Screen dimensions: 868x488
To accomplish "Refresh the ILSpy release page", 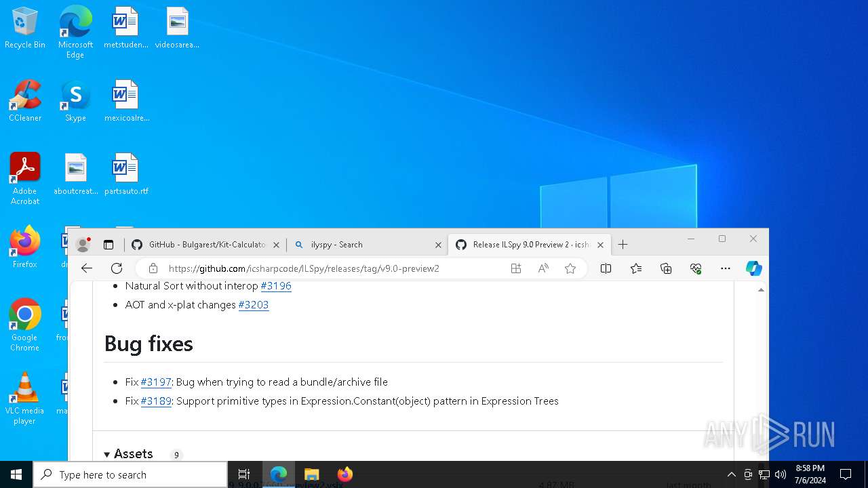I will [x=117, y=268].
